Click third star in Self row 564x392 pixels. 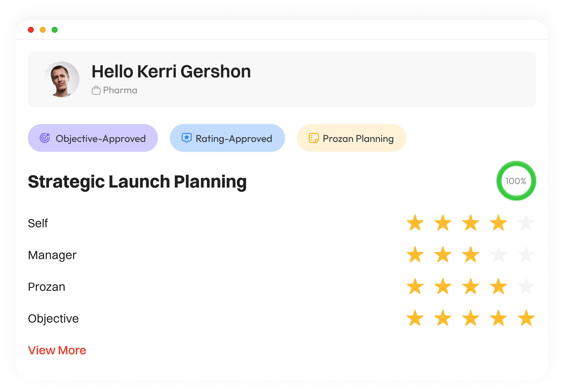[470, 223]
